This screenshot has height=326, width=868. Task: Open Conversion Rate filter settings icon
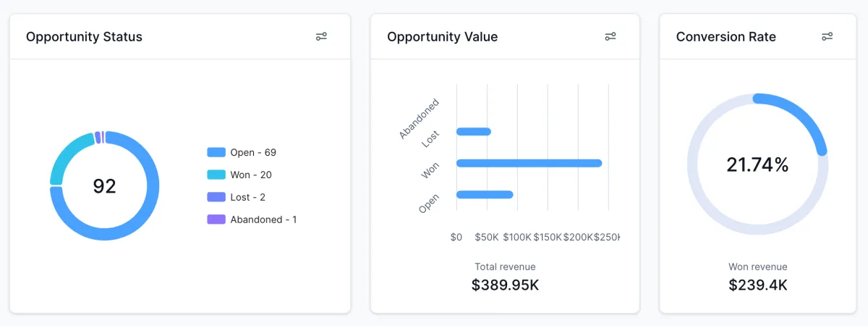pos(827,37)
